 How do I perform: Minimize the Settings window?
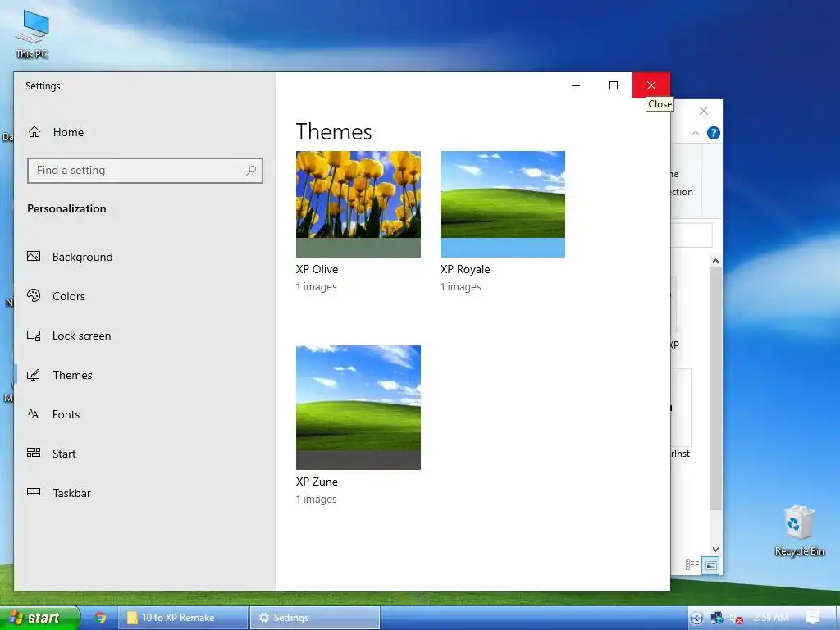click(x=576, y=85)
